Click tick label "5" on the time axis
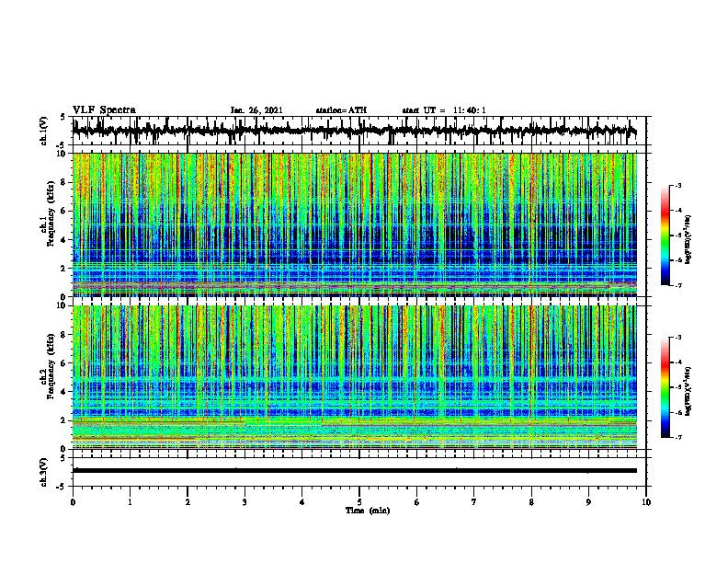 click(359, 502)
